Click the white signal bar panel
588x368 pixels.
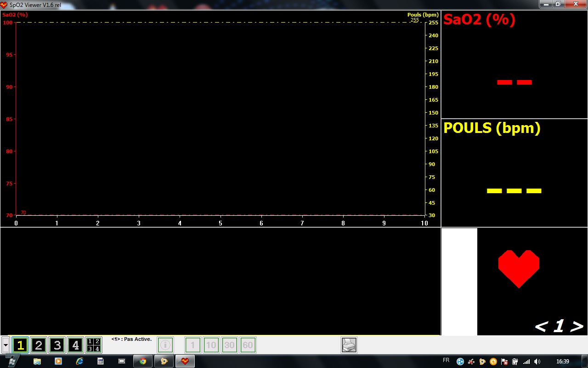(459, 282)
